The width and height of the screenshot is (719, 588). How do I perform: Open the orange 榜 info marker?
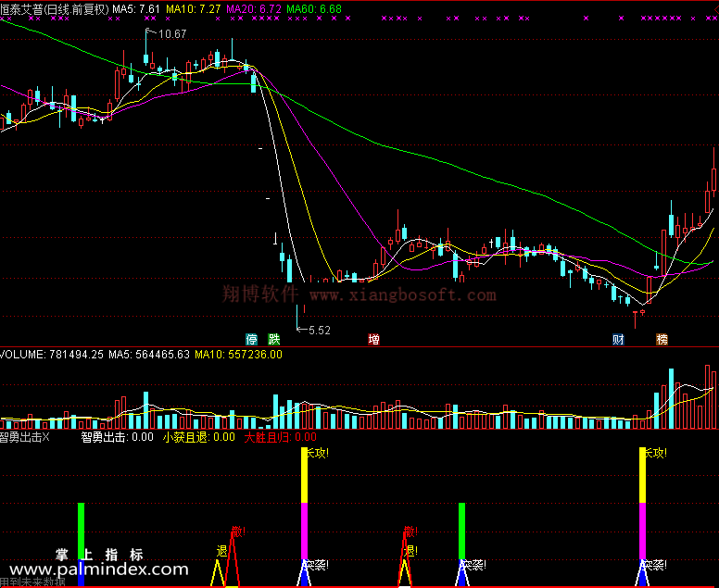[x=662, y=340]
